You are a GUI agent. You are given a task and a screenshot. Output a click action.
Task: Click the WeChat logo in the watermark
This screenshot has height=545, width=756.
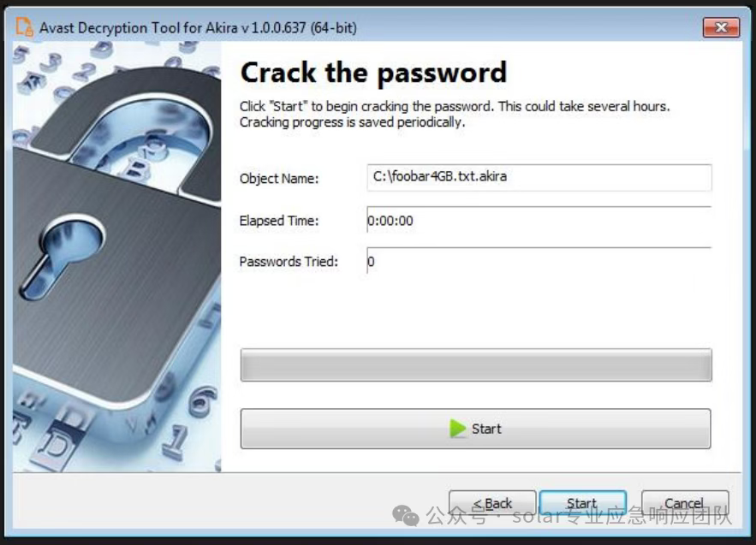click(406, 516)
